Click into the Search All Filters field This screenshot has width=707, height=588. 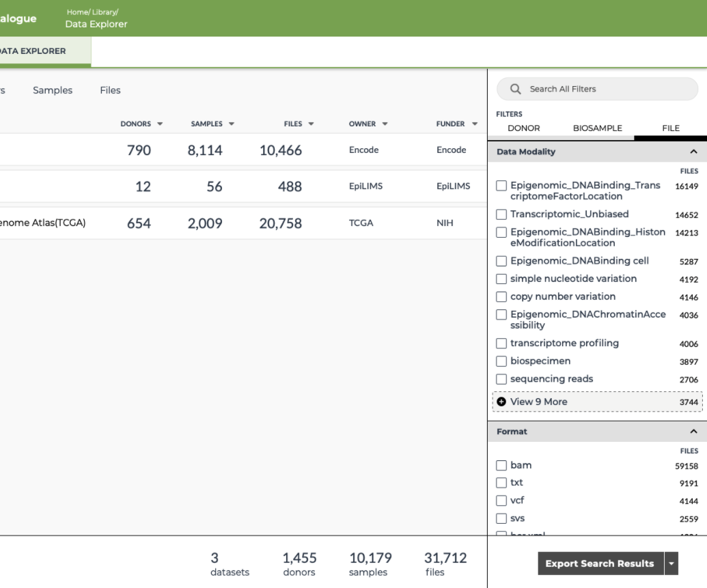tap(598, 89)
